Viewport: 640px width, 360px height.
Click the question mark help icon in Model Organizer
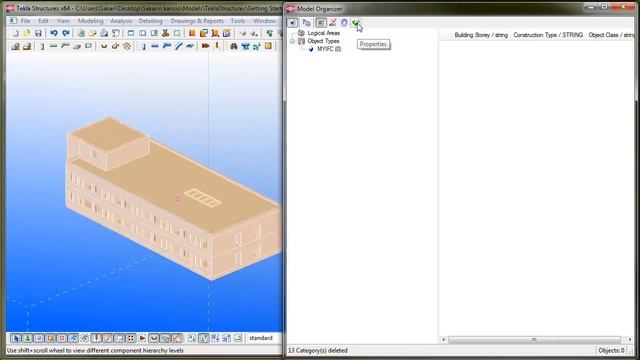[x=306, y=23]
